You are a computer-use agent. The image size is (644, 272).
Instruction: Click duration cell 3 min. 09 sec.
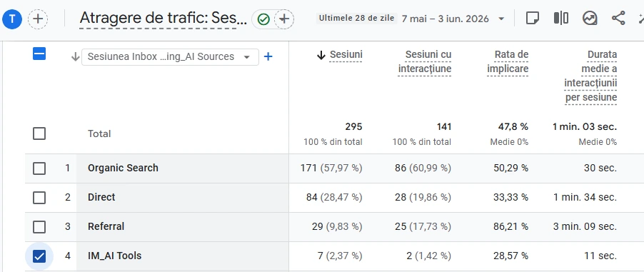tap(585, 226)
